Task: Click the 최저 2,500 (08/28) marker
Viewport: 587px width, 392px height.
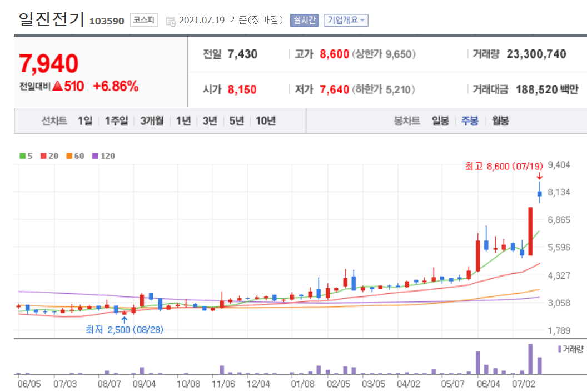Action: (125, 329)
